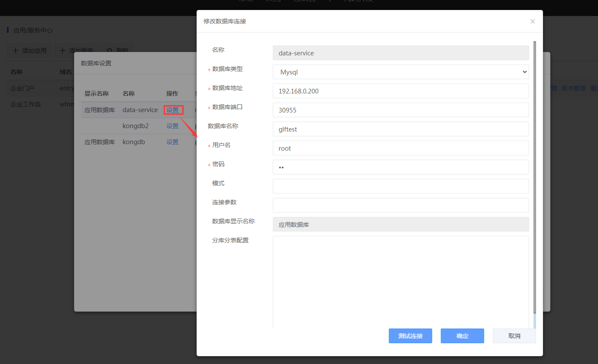The width and height of the screenshot is (598, 364).
Task: Open the 版本管理 link
Action: tap(573, 88)
